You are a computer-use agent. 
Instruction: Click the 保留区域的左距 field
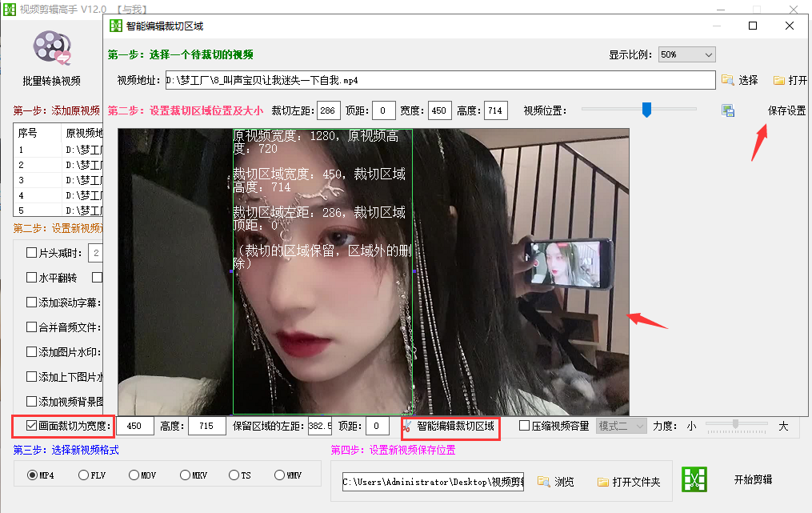coord(320,426)
